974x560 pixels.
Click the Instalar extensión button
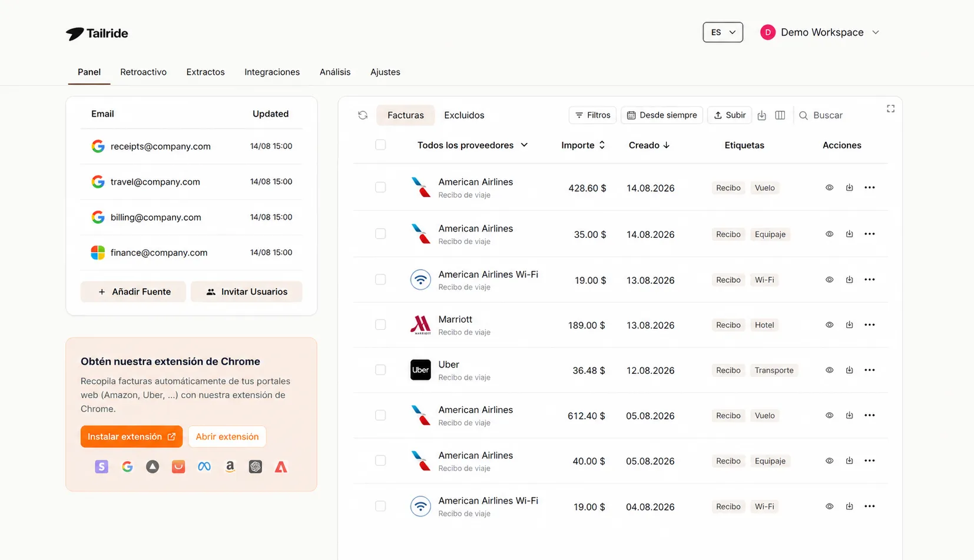pos(131,436)
